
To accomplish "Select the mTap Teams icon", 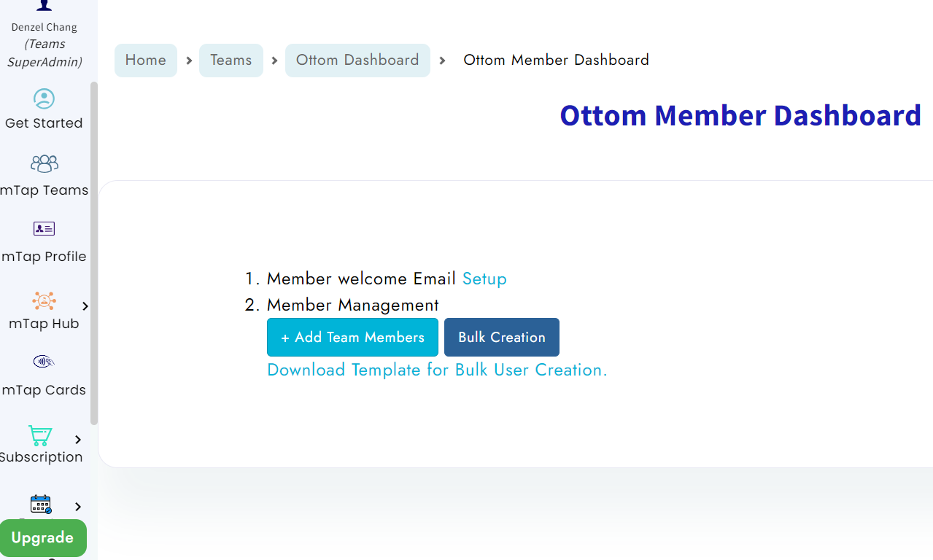I will [44, 163].
